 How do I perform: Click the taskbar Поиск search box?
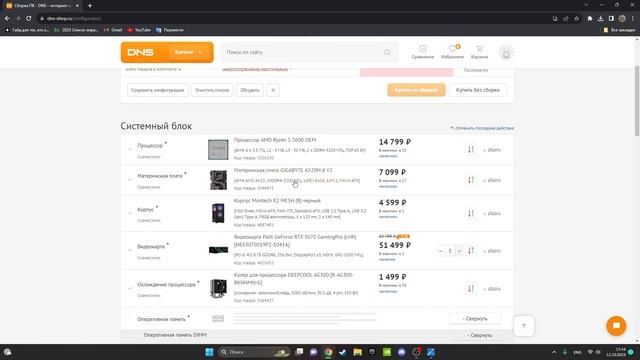[x=254, y=352]
